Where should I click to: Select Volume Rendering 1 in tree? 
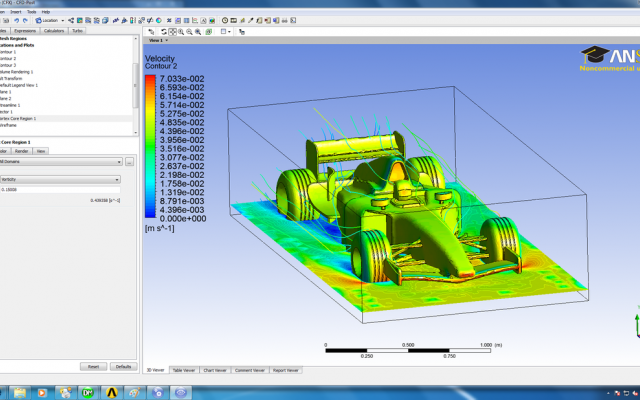click(x=16, y=72)
